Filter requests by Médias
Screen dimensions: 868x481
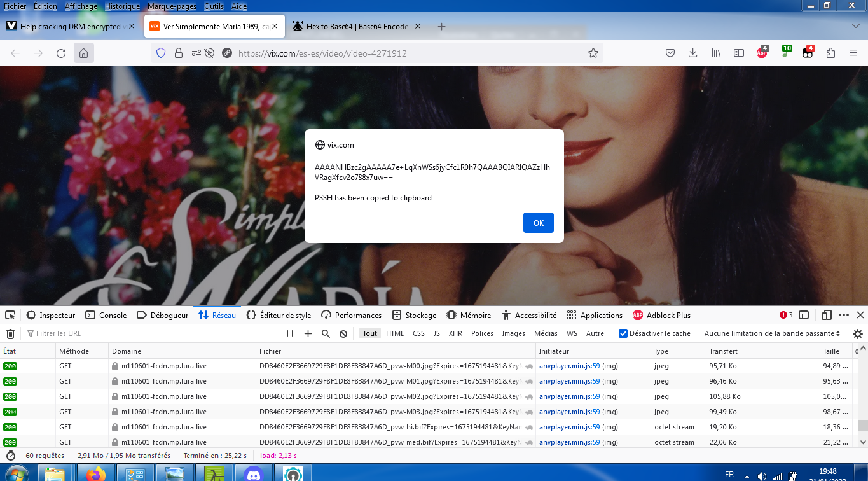click(546, 333)
